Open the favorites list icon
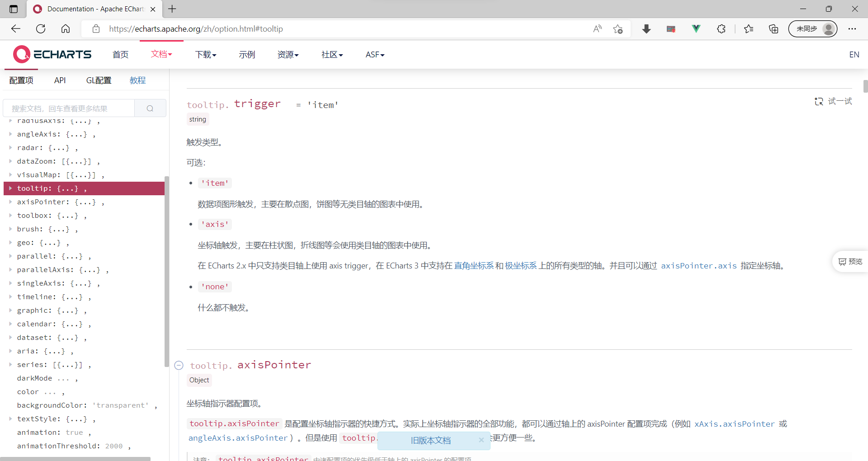The width and height of the screenshot is (868, 461). pos(749,29)
